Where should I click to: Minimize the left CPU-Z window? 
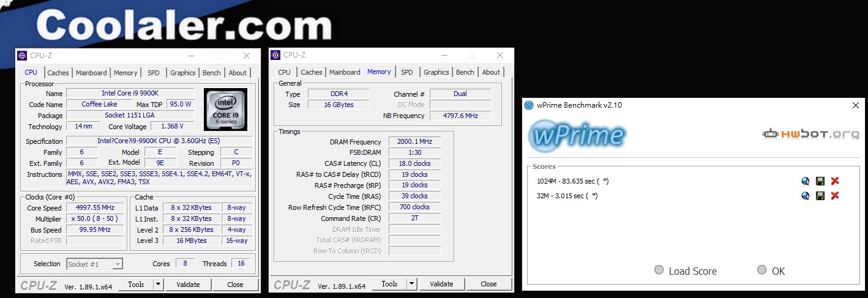(190, 55)
